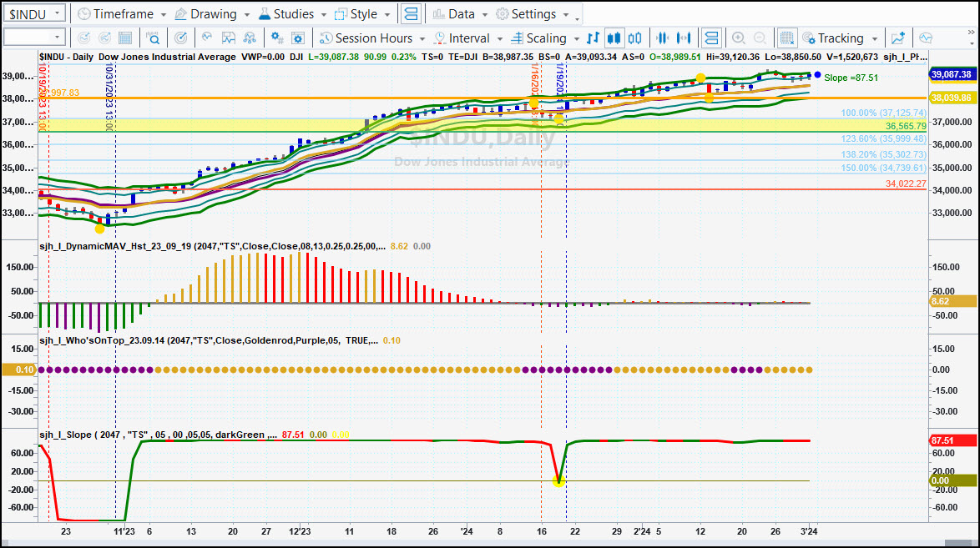The width and height of the screenshot is (980, 548).
Task: Open the Timeframe menu
Action: [x=121, y=13]
